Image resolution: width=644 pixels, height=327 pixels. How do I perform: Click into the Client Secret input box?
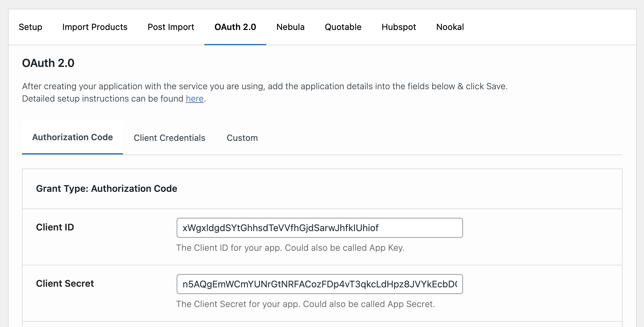(320, 284)
